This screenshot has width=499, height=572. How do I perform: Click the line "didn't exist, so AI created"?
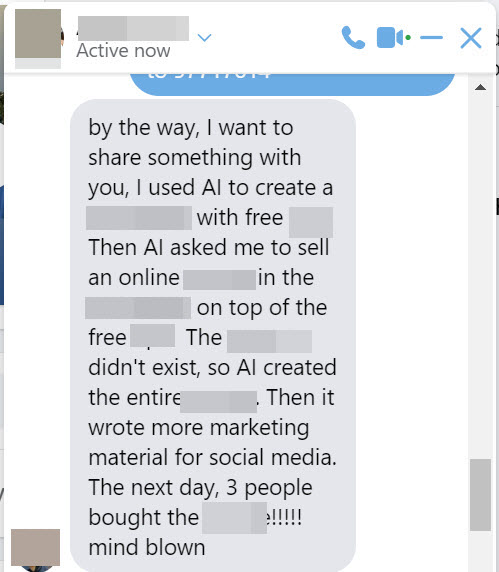tap(212, 367)
